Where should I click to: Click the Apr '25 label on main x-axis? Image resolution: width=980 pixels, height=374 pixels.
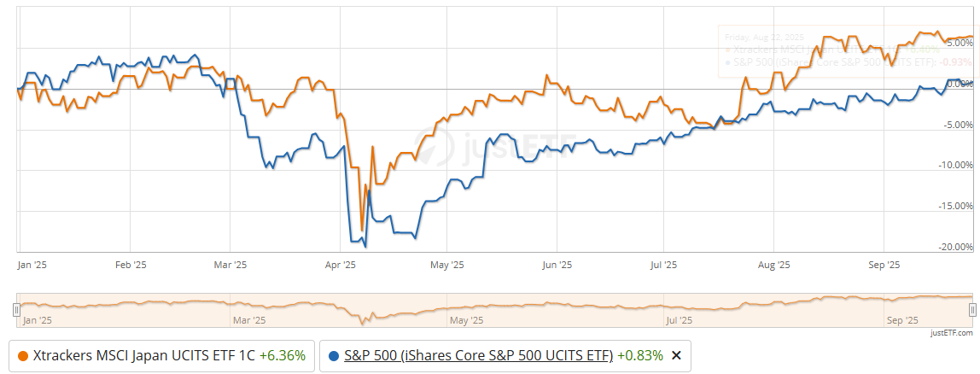(340, 266)
